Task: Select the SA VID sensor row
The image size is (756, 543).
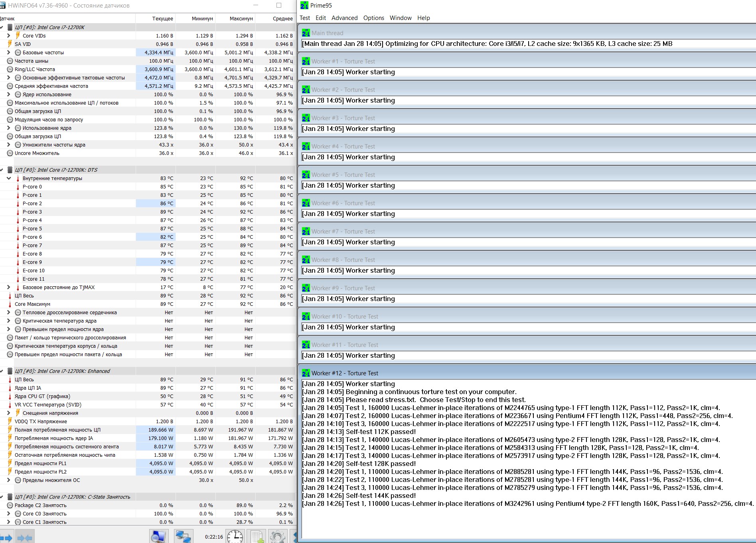Action: [148, 44]
